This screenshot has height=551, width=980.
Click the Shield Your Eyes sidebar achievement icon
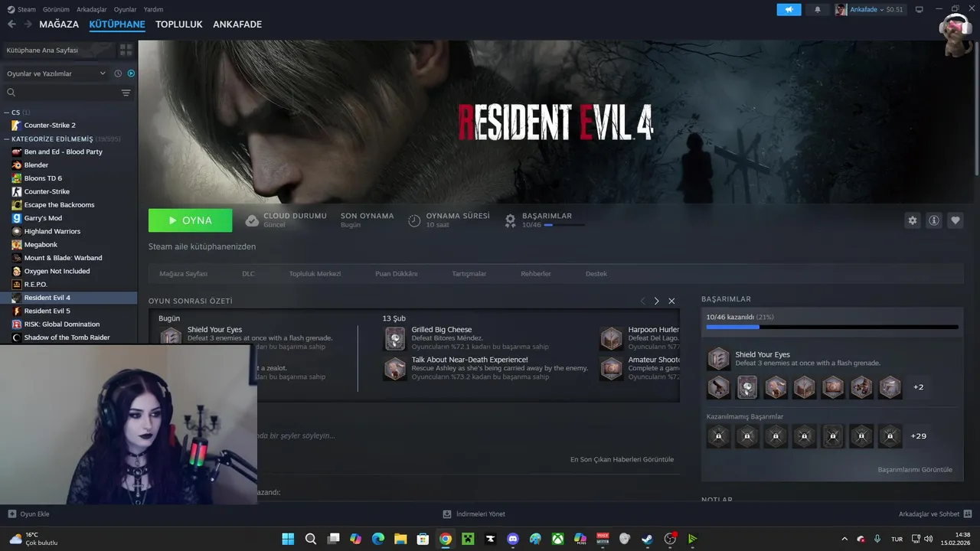point(718,358)
